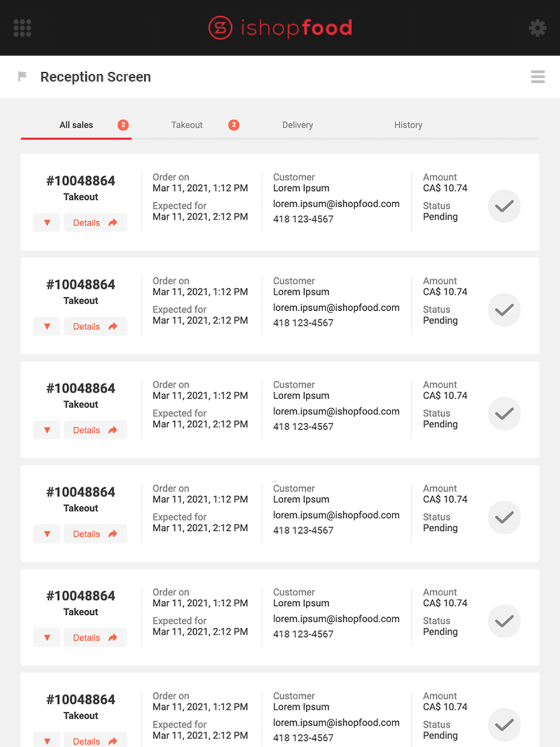Expand the fifth order's dropdown arrow
Screen dimensions: 560x747
click(x=47, y=637)
